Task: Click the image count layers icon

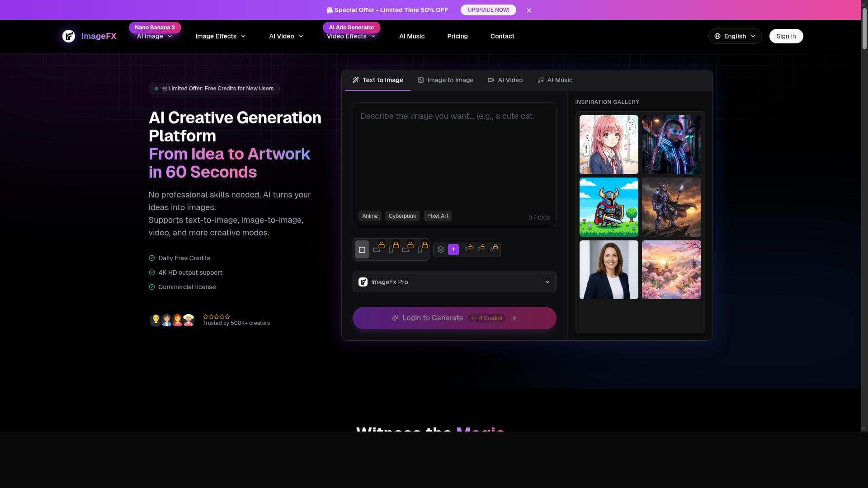Action: click(x=441, y=249)
